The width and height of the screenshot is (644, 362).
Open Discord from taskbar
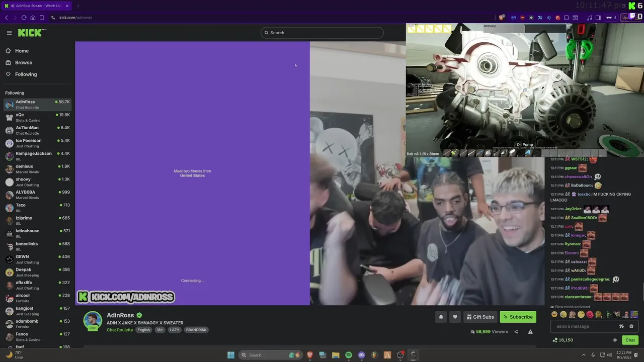pos(361,355)
